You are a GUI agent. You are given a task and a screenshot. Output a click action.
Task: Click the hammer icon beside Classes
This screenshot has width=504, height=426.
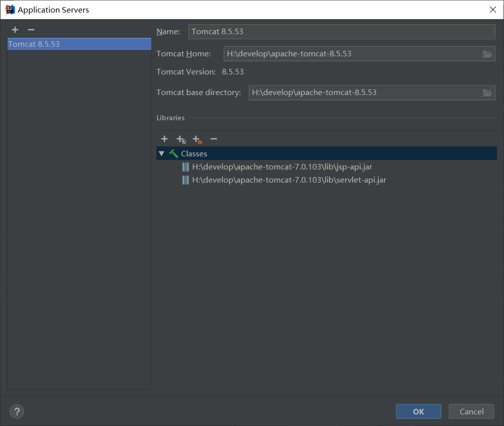coord(174,154)
